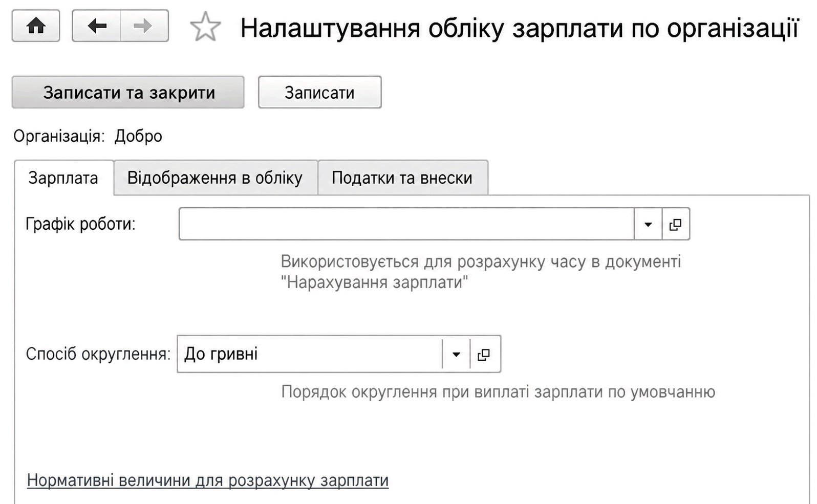This screenshot has width=817, height=504.
Task: Select the Зарплата tab
Action: tap(63, 178)
